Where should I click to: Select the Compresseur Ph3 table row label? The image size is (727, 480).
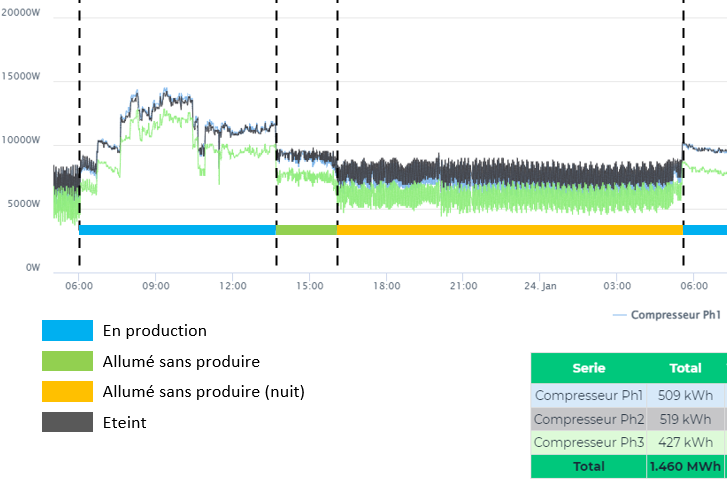(589, 442)
